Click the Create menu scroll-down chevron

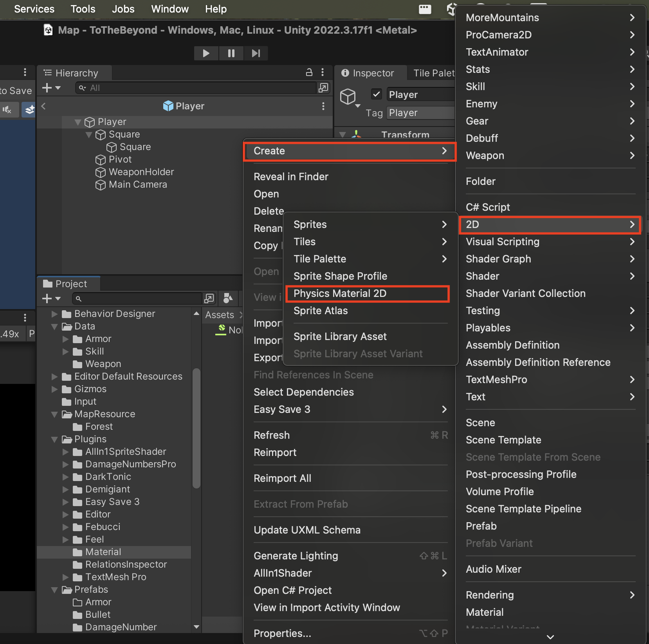[550, 637]
